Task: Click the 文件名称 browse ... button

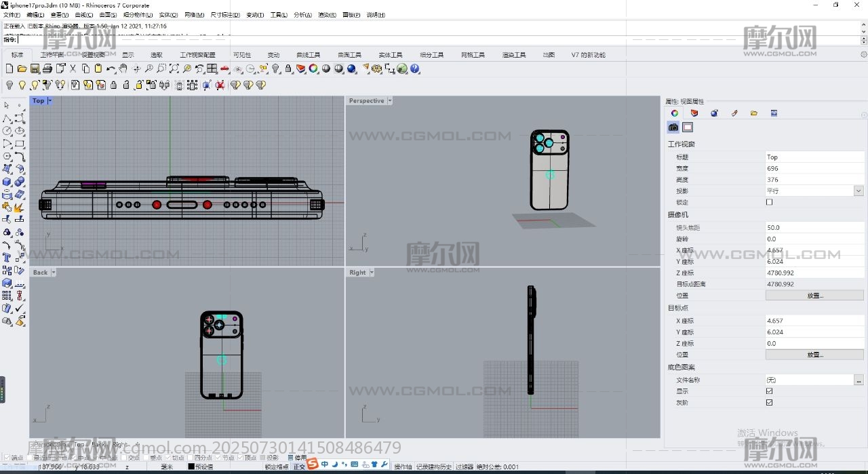Action: tap(859, 380)
